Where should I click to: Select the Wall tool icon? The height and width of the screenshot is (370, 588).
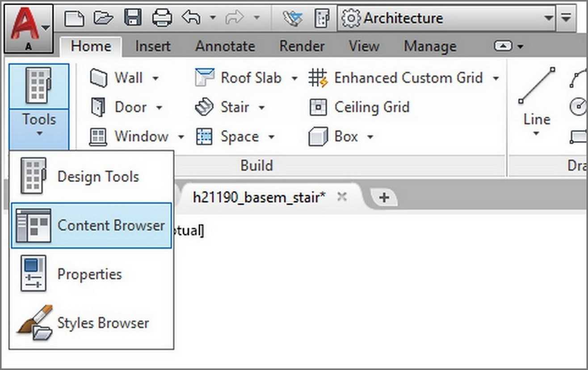point(98,78)
